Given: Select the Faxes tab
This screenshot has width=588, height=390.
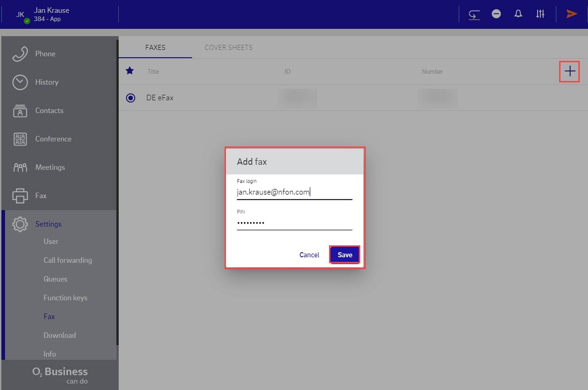Looking at the screenshot, I should tap(155, 48).
